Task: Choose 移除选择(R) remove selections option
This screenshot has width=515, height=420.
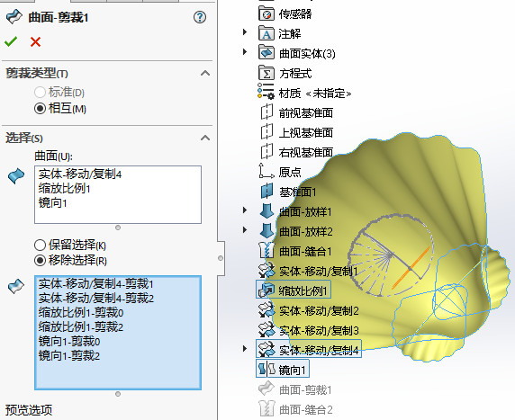Action: [x=40, y=261]
